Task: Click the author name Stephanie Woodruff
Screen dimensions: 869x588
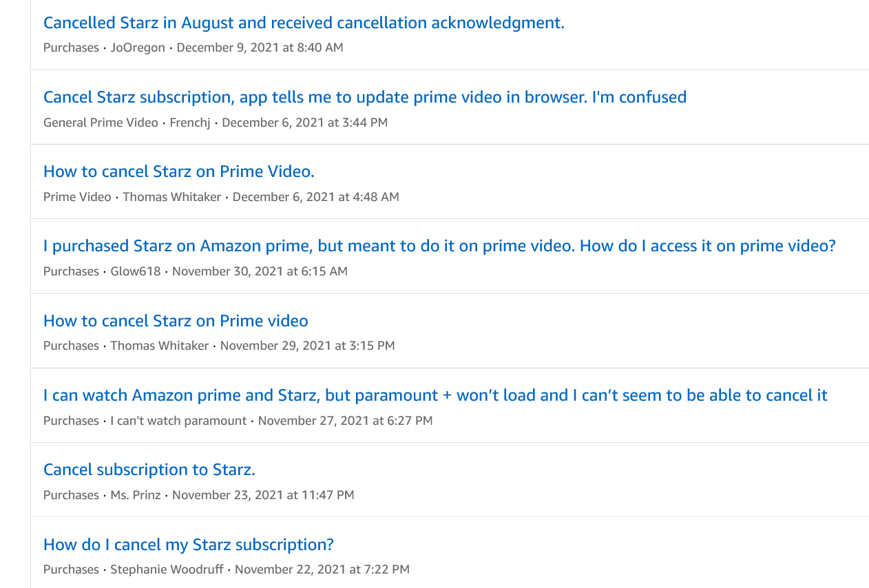Action: click(x=167, y=569)
